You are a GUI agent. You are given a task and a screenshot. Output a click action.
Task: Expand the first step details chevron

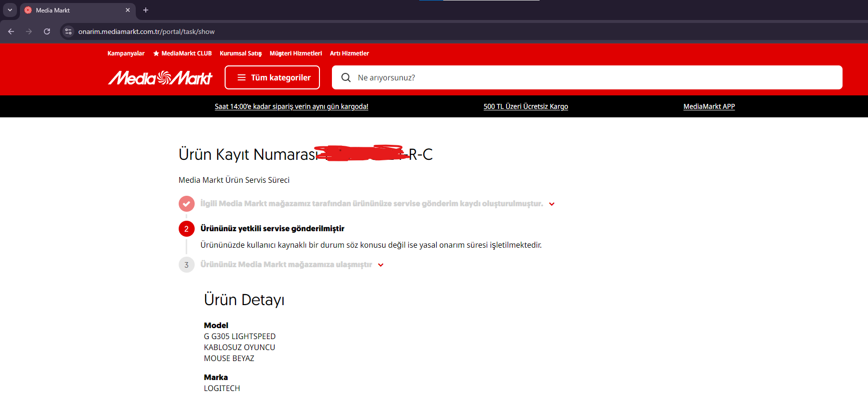pyautogui.click(x=552, y=204)
